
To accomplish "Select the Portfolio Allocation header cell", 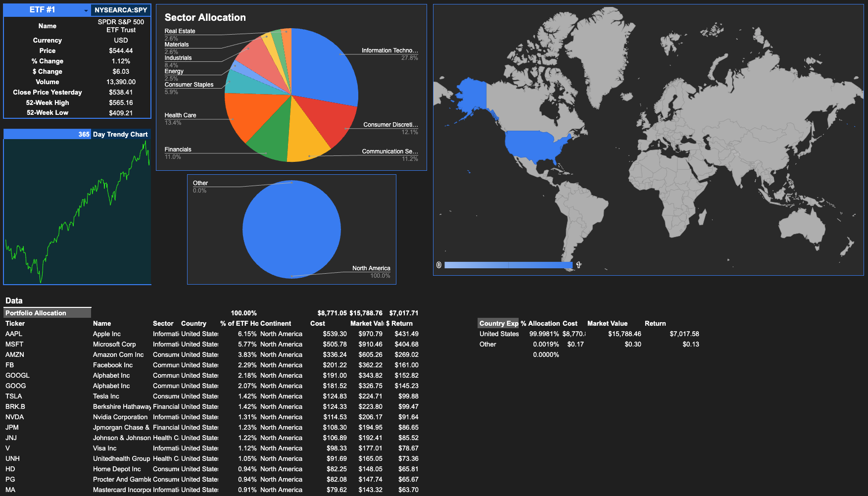I will tap(47, 313).
